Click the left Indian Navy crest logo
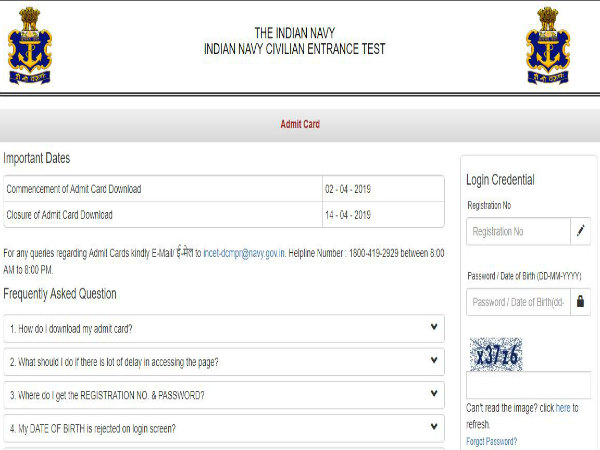Screen dimensions: 600x450 coord(30,46)
